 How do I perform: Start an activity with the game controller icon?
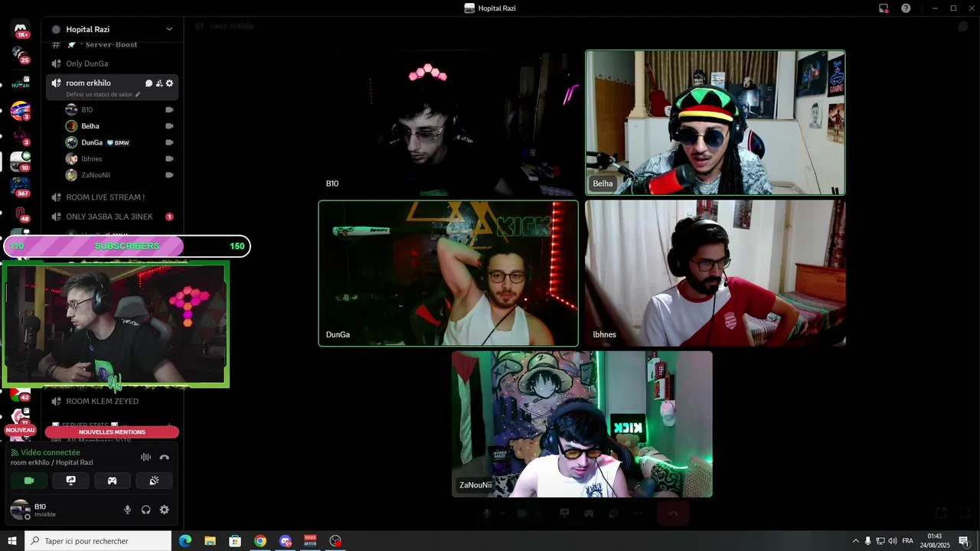click(112, 481)
